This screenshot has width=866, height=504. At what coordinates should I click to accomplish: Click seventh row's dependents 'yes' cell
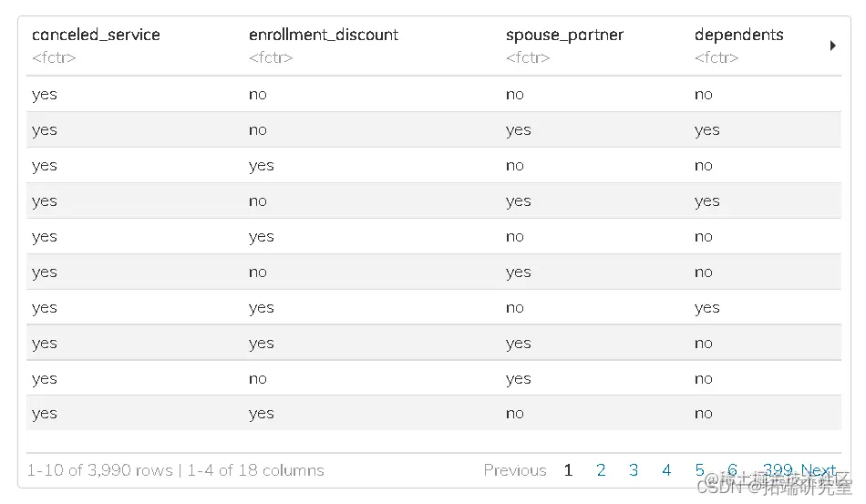coord(706,308)
